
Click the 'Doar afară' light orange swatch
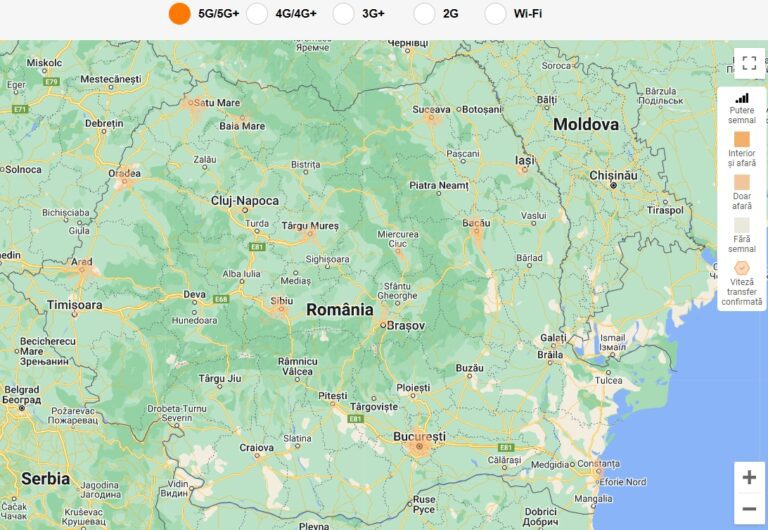pos(742,182)
